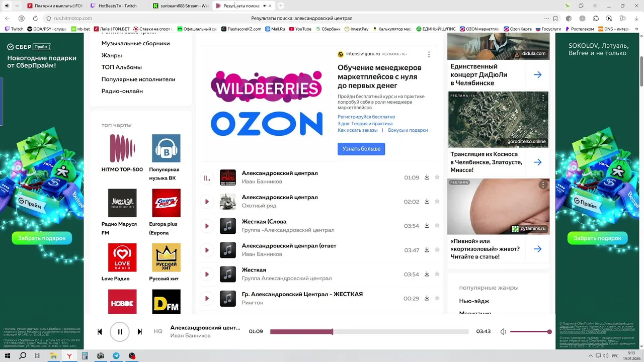Open Радио-онлайн sidebar item
Screen dimensions: 644x362
click(x=122, y=91)
